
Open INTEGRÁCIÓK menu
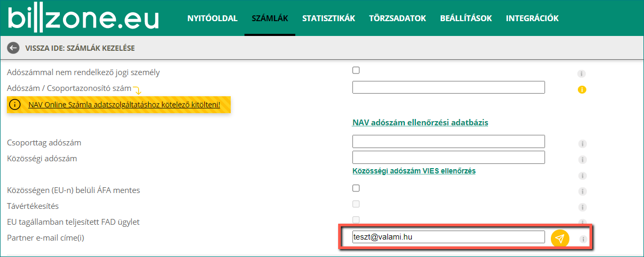click(x=532, y=19)
